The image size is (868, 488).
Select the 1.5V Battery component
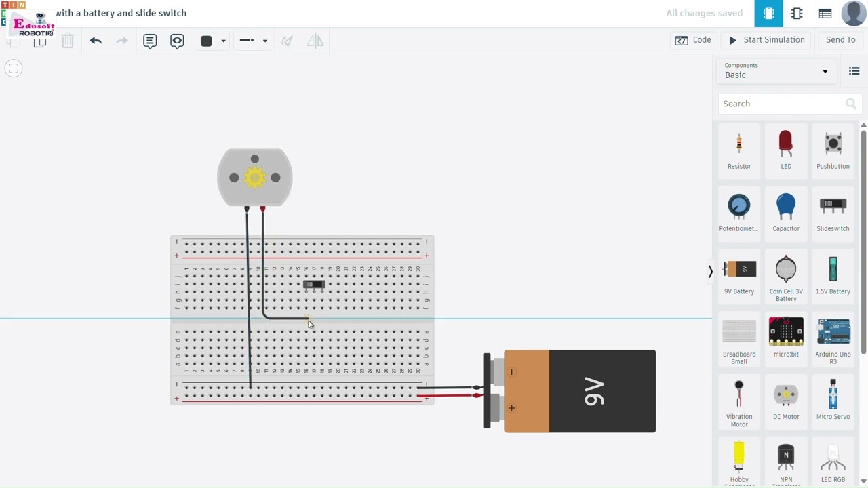pyautogui.click(x=833, y=276)
